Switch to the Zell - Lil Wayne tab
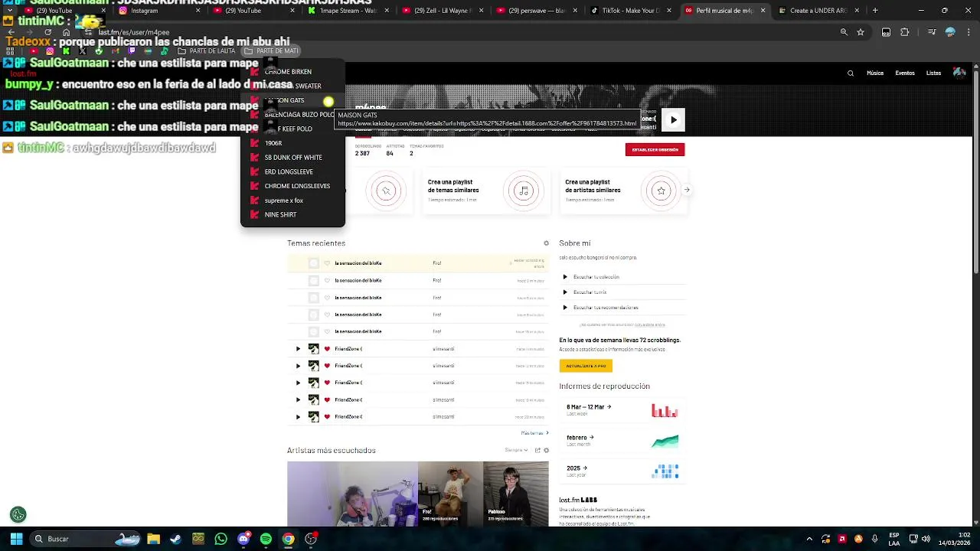Image resolution: width=980 pixels, height=551 pixels. 443,11
